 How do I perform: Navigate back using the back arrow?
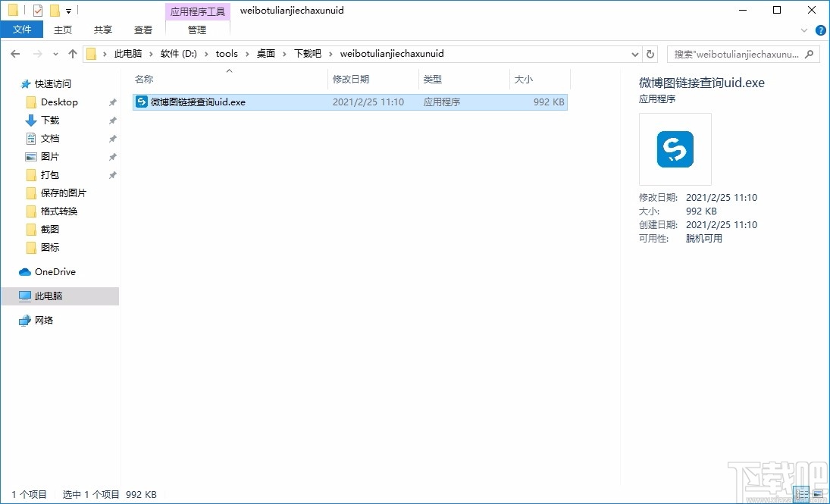pyautogui.click(x=14, y=54)
